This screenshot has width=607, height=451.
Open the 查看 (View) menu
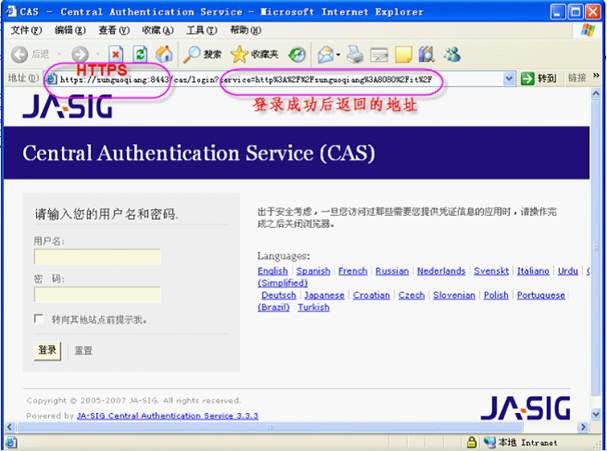point(114,30)
